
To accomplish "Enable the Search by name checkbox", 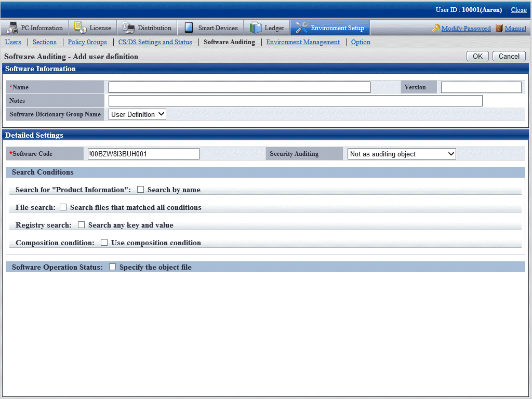I will tap(141, 190).
